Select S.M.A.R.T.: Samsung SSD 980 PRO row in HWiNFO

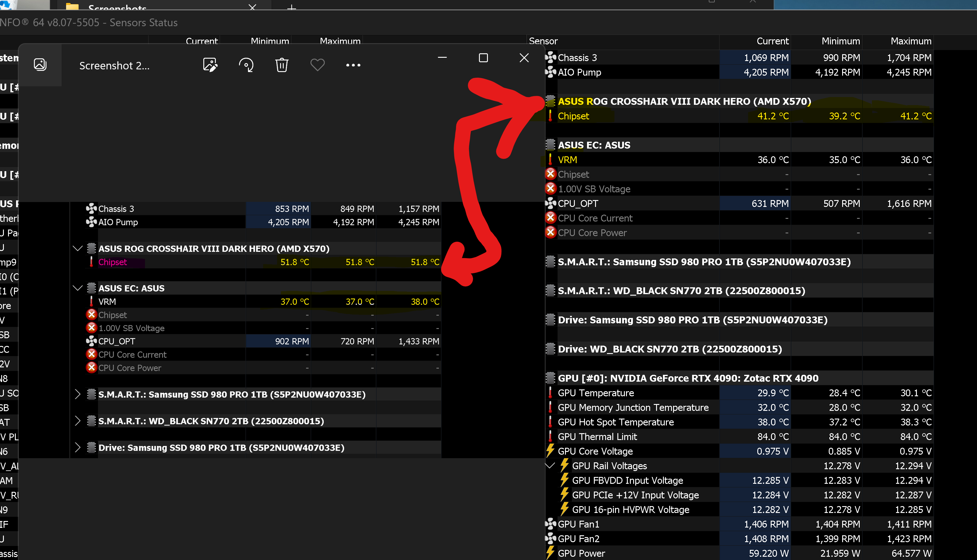(x=739, y=262)
